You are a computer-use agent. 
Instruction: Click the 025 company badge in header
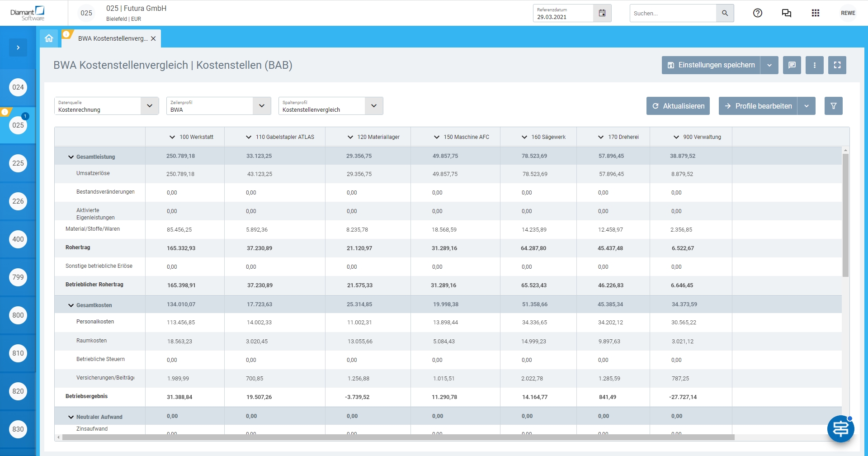tap(86, 13)
